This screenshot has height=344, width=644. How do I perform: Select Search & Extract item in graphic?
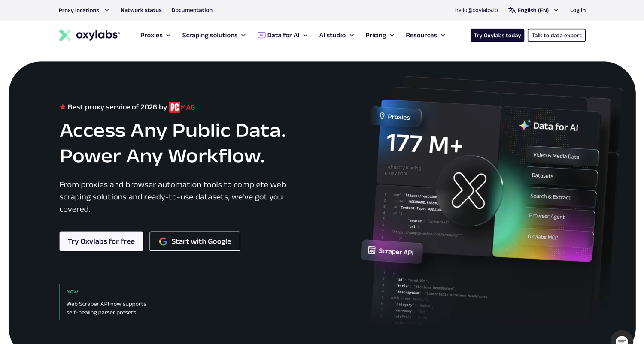pos(560,197)
